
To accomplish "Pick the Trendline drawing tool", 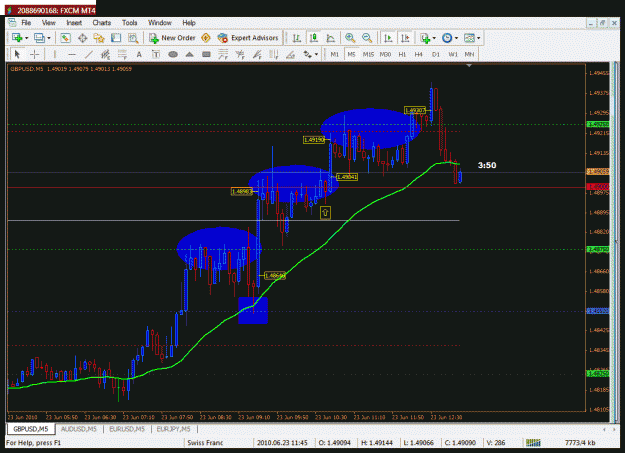I will (88, 54).
